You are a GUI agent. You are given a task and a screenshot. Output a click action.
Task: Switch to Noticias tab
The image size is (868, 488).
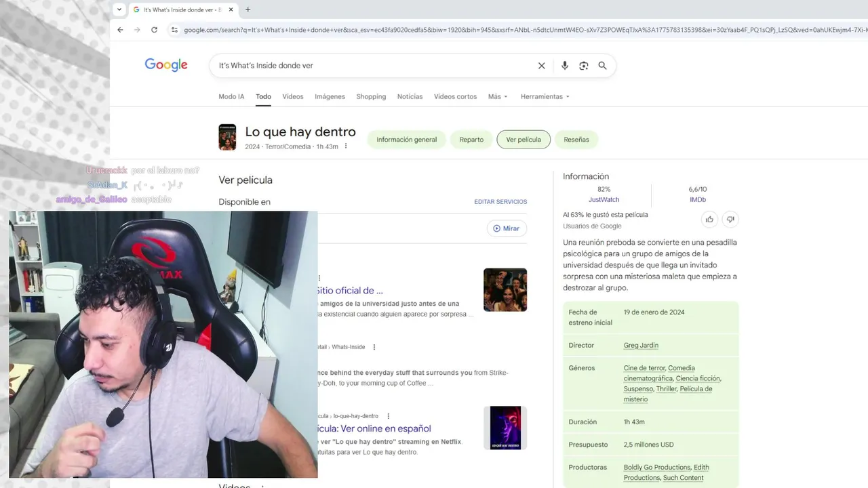point(410,96)
